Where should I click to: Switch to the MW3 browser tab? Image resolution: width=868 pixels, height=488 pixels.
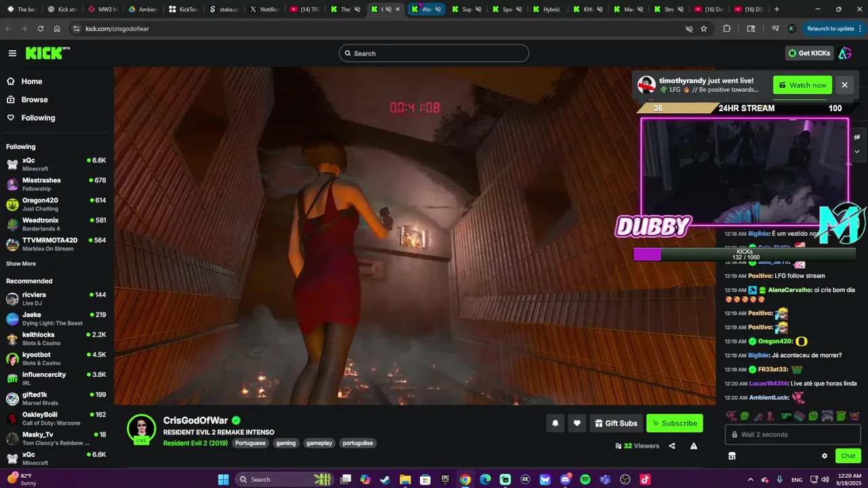[102, 9]
